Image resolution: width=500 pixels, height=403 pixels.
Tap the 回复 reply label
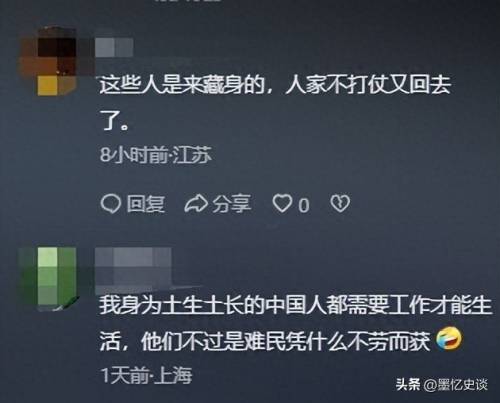pyautogui.click(x=146, y=204)
